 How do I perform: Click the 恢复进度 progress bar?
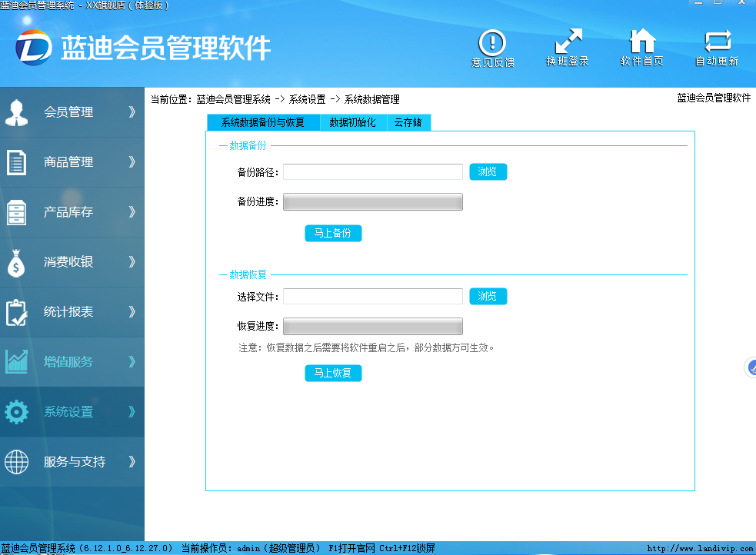point(373,326)
